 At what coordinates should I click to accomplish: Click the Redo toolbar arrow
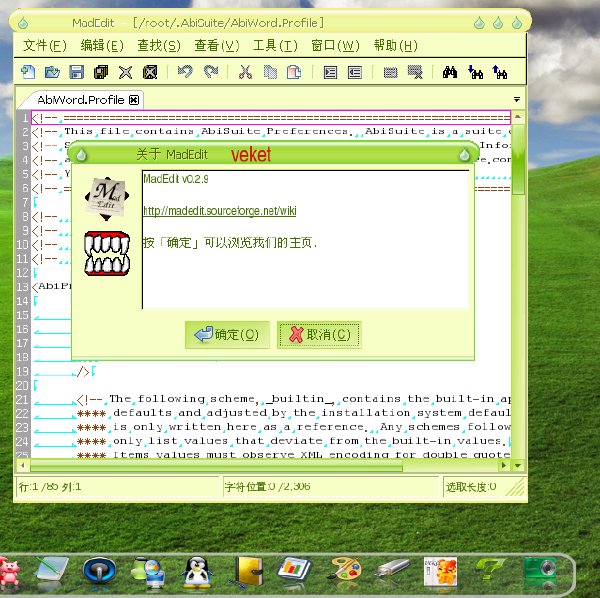(x=211, y=72)
